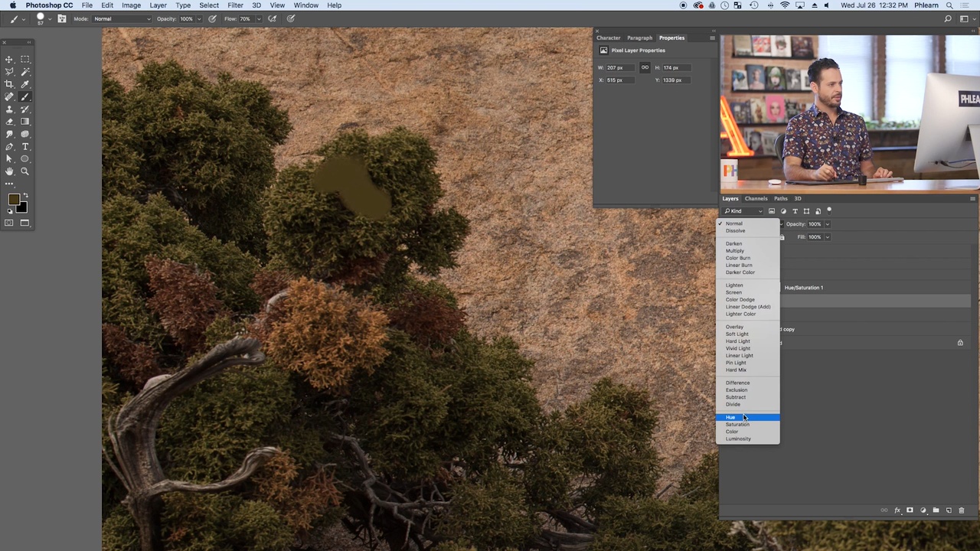Filter layers for smart objects
The width and height of the screenshot is (980, 551).
818,211
